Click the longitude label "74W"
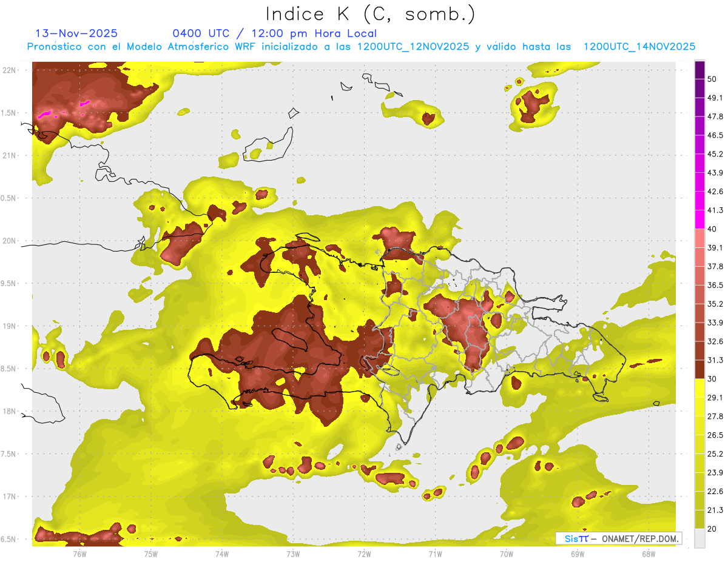728x562 pixels. coord(221,554)
